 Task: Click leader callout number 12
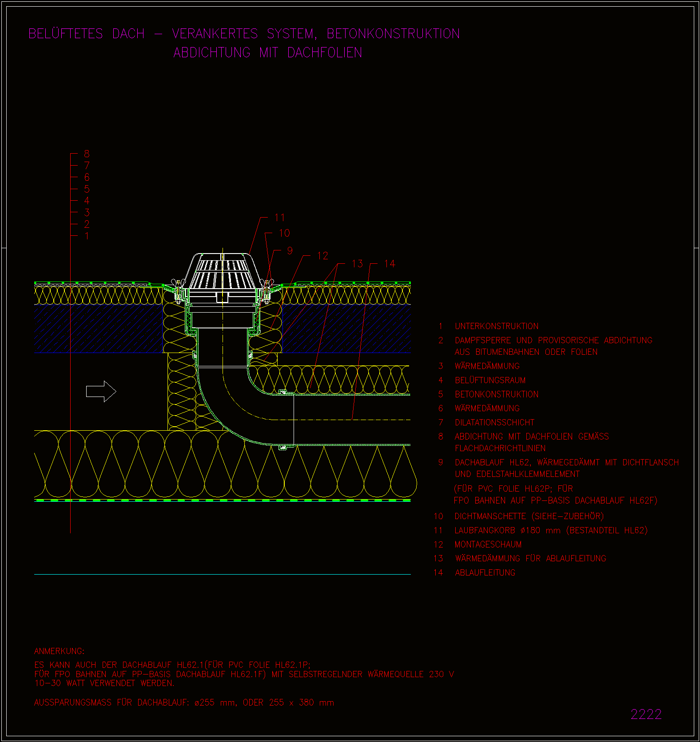point(322,256)
